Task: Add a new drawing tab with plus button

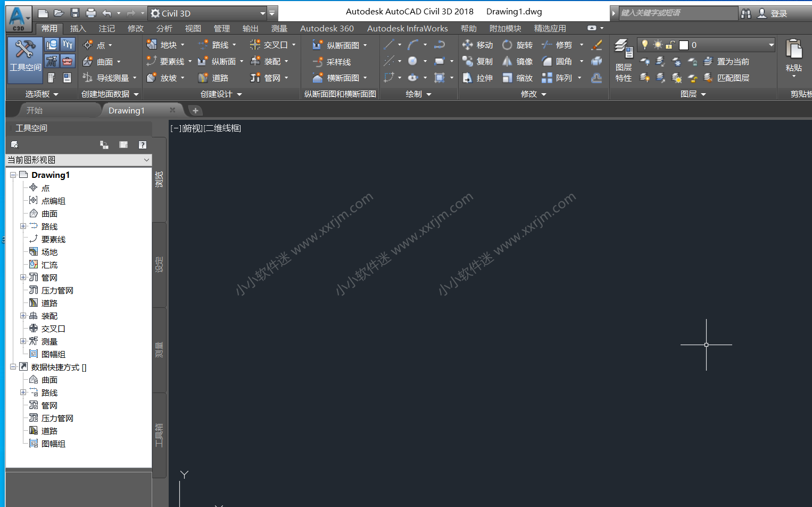Action: coord(195,110)
